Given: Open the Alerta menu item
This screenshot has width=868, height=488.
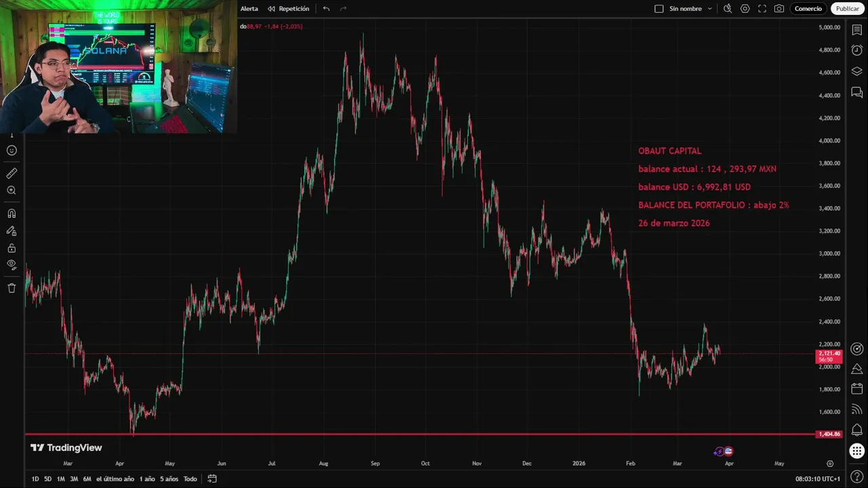Looking at the screenshot, I should coord(249,9).
